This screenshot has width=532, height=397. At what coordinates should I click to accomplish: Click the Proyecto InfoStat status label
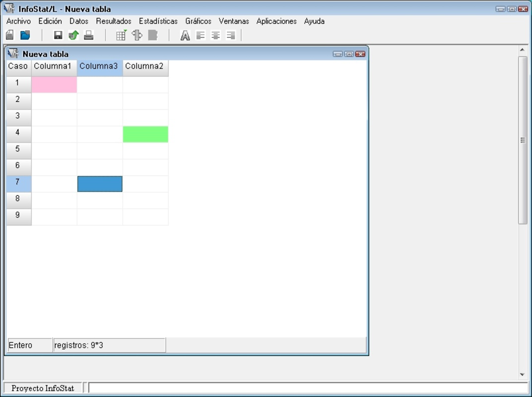[x=43, y=388]
